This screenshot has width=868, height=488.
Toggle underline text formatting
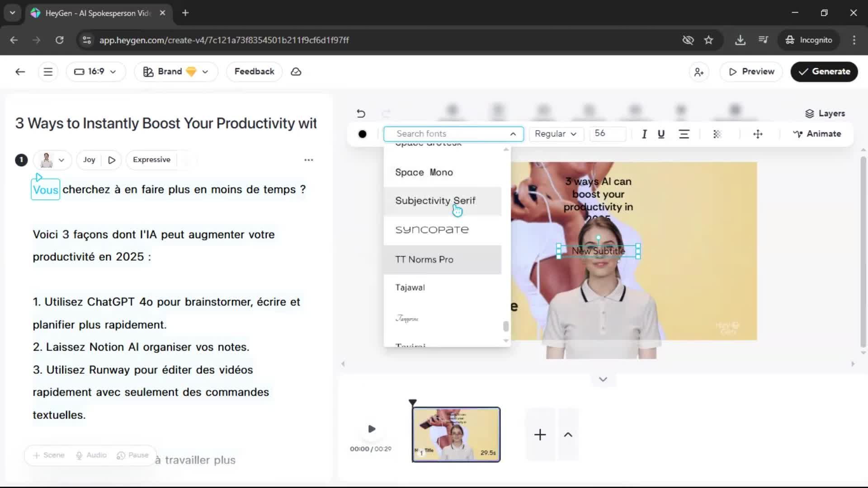coord(661,134)
